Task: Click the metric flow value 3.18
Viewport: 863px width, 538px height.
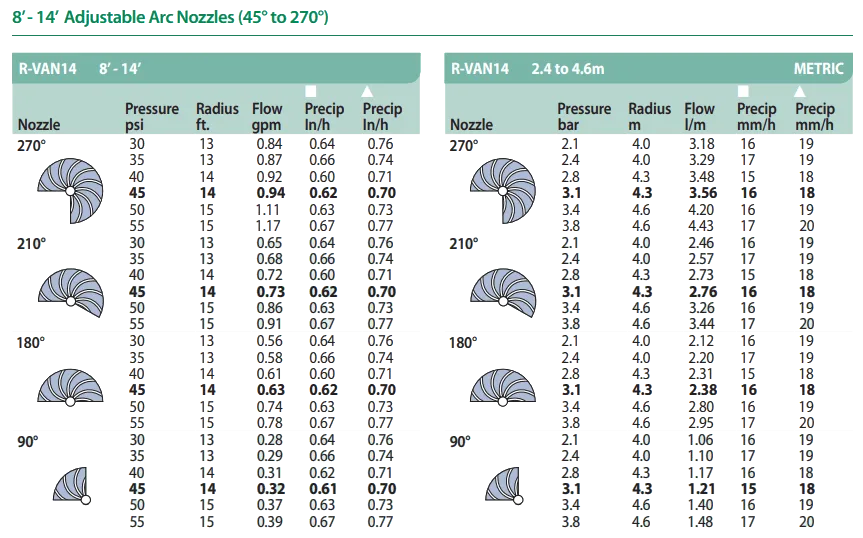Action: coord(702,144)
